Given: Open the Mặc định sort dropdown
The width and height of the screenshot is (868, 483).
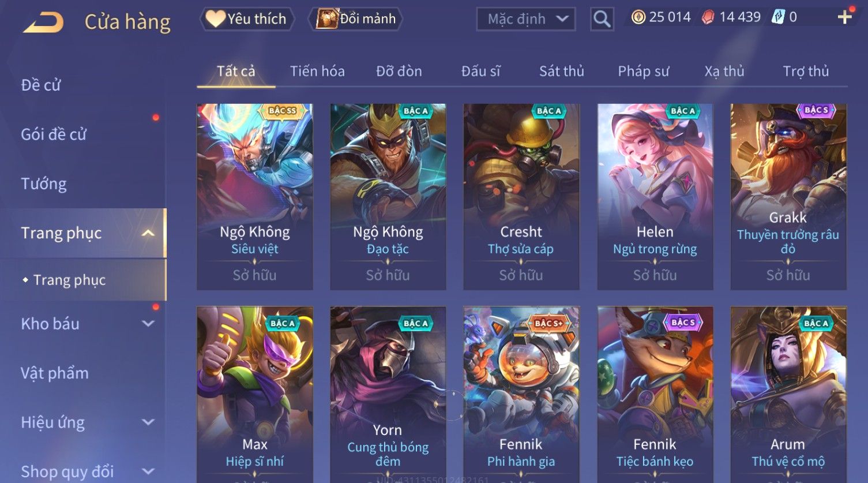Looking at the screenshot, I should click(x=526, y=19).
